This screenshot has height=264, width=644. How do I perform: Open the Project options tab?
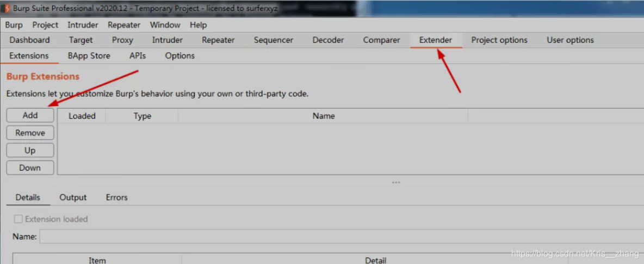coord(499,40)
